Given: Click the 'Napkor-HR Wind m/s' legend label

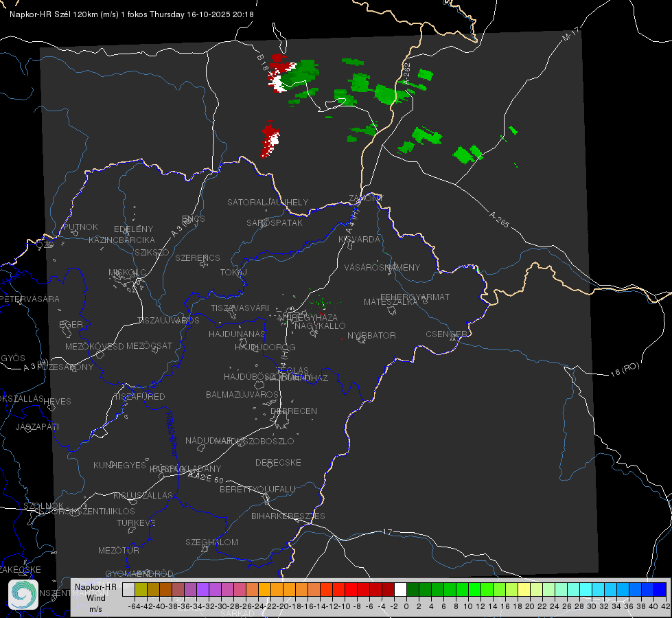Looking at the screenshot, I should tap(95, 597).
